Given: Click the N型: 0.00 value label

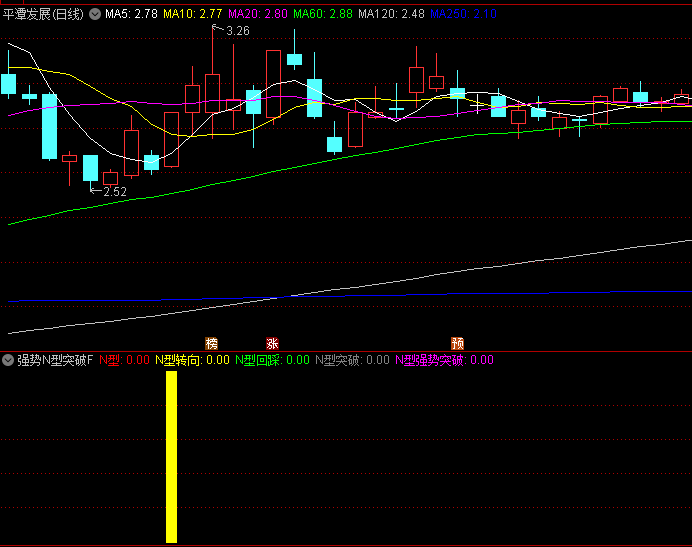Looking at the screenshot, I should [124, 360].
